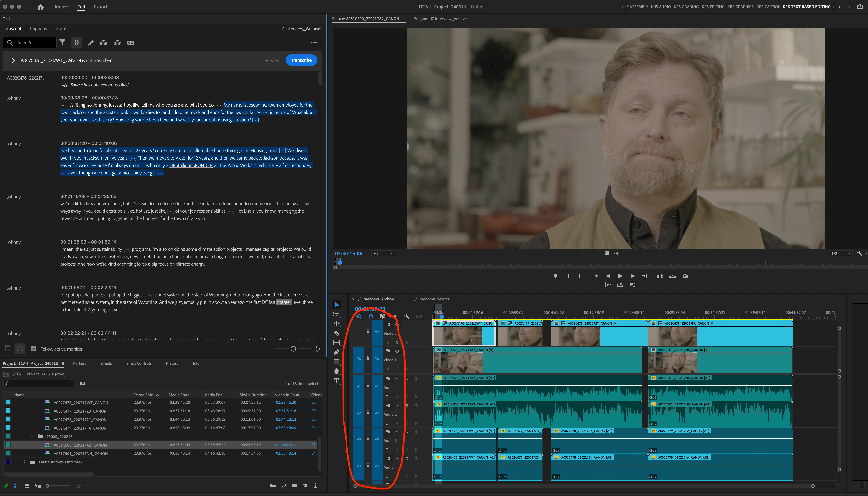Switch to the Captions tab
This screenshot has width=868, height=496.
pos(38,28)
